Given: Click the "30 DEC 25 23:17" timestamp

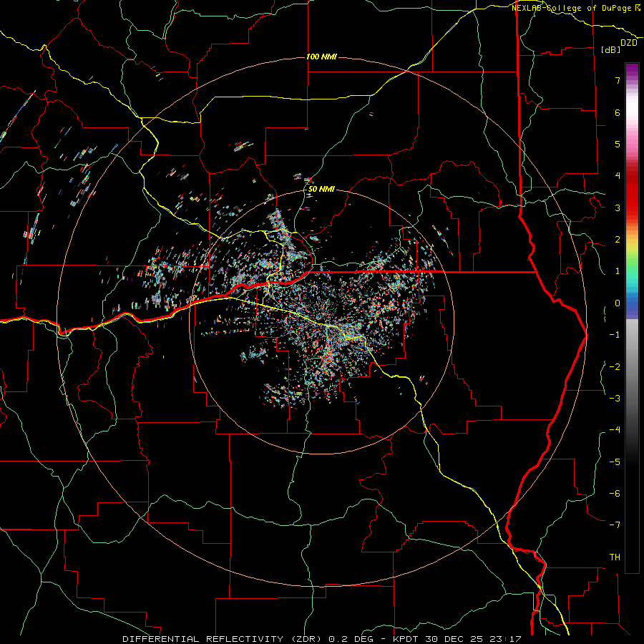Looking at the screenshot, I should point(472,639).
